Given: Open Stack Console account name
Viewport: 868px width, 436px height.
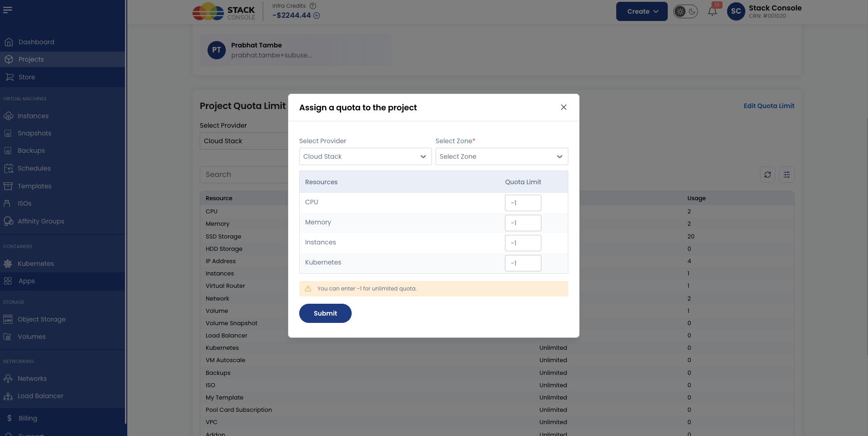Looking at the screenshot, I should (x=775, y=8).
